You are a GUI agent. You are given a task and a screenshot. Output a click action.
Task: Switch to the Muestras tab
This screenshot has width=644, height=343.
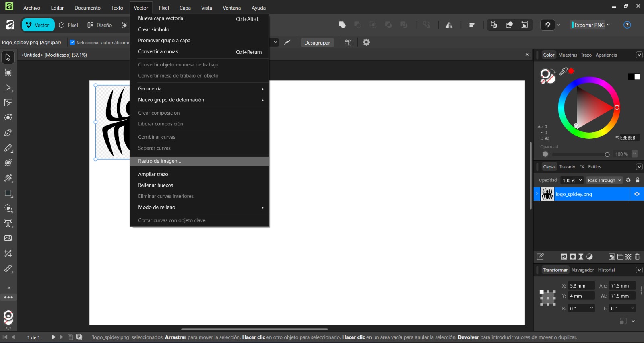[568, 55]
